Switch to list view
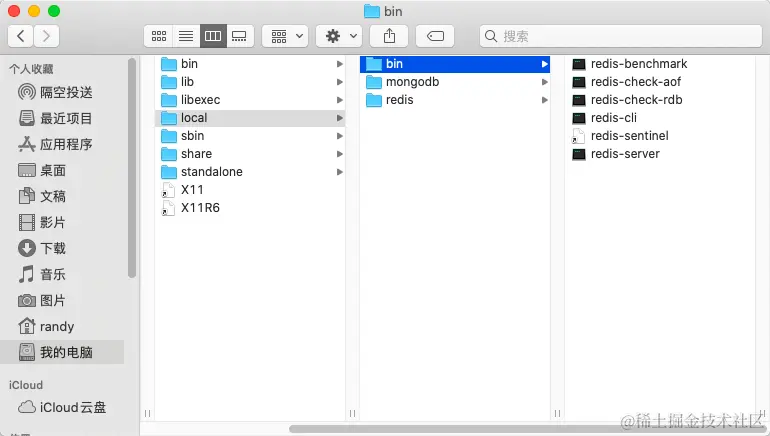The height and width of the screenshot is (436, 770). 186,36
